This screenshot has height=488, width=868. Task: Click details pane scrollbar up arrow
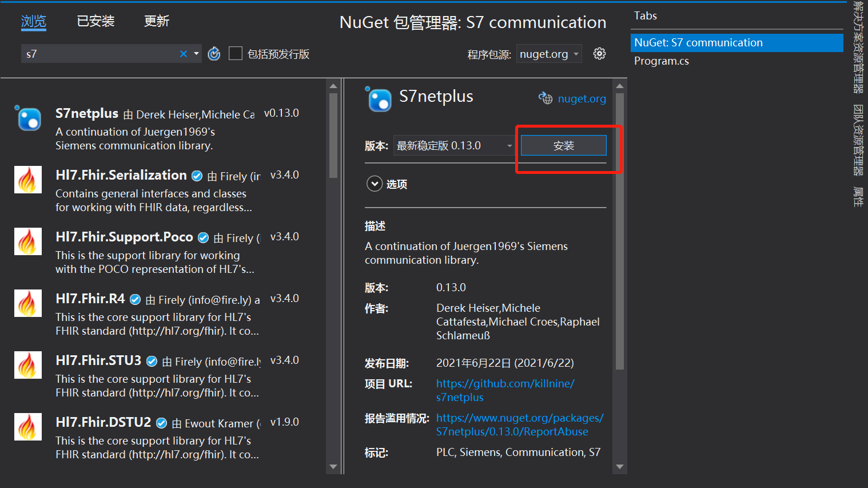click(x=620, y=86)
